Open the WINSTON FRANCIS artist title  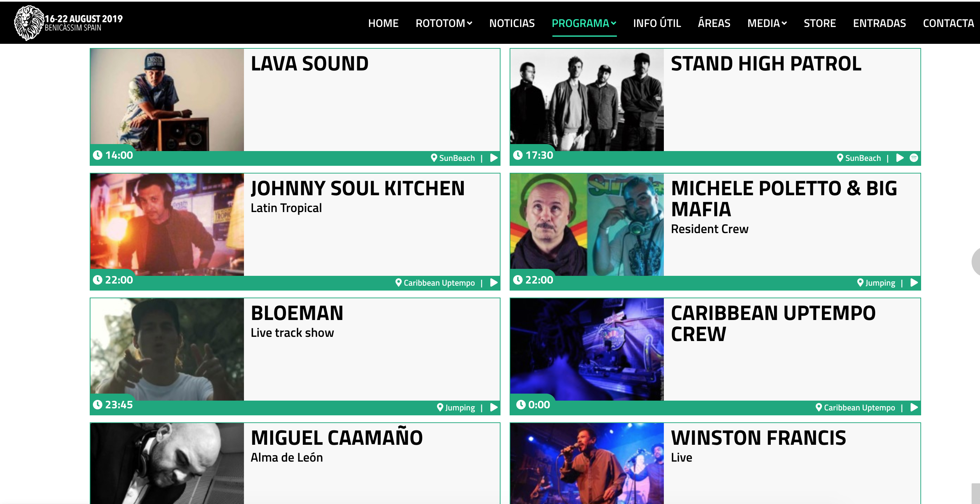click(x=758, y=438)
